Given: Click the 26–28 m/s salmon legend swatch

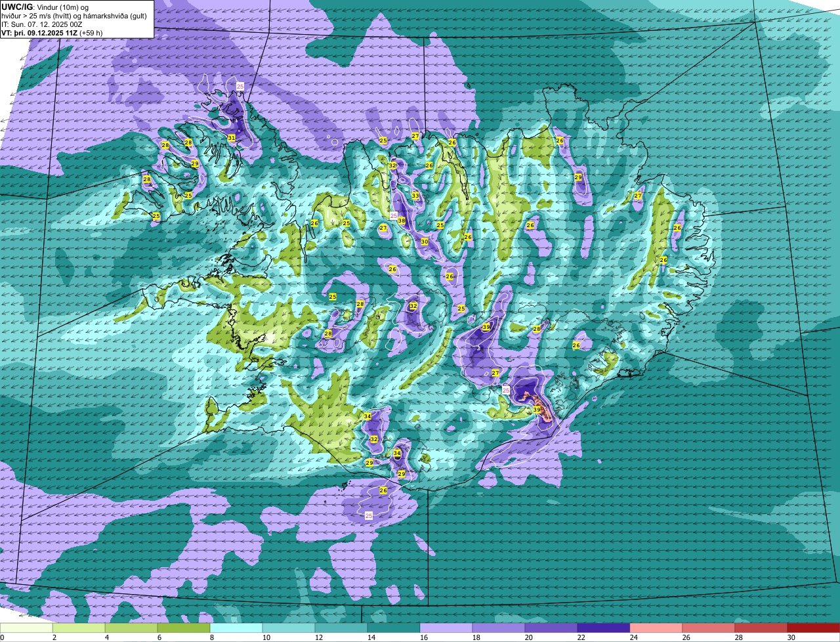Looking at the screenshot, I should (709, 628).
